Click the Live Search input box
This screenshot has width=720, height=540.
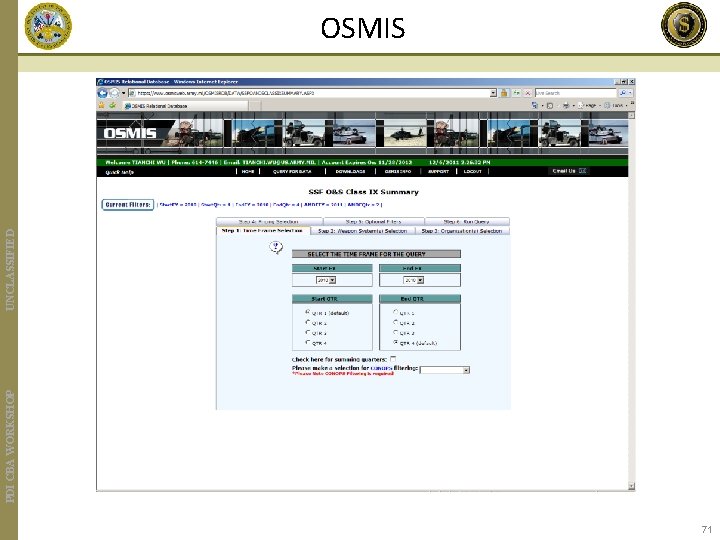(x=576, y=93)
